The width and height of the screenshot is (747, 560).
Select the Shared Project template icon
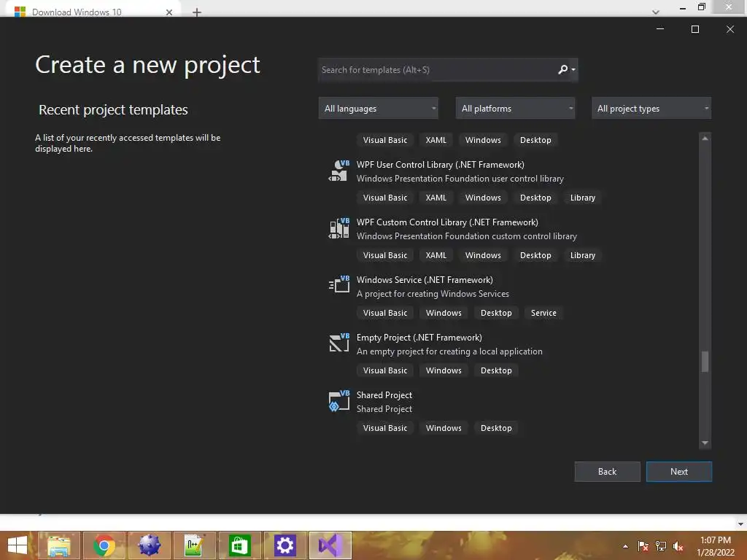338,401
